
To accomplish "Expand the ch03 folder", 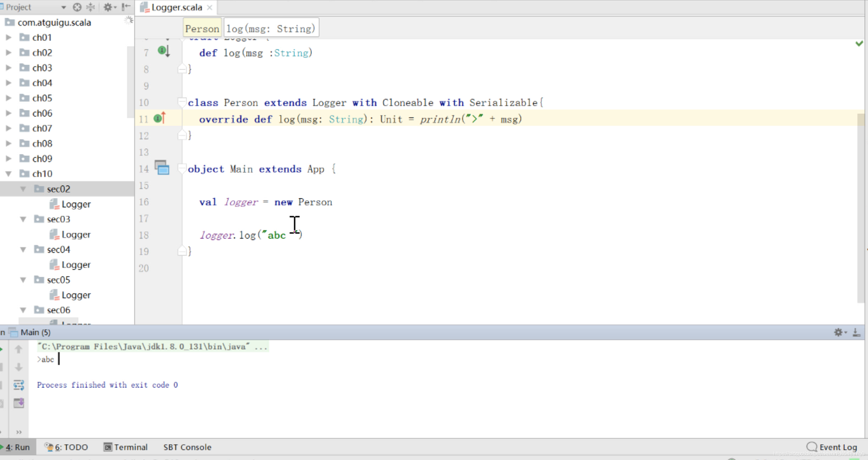I will point(9,68).
